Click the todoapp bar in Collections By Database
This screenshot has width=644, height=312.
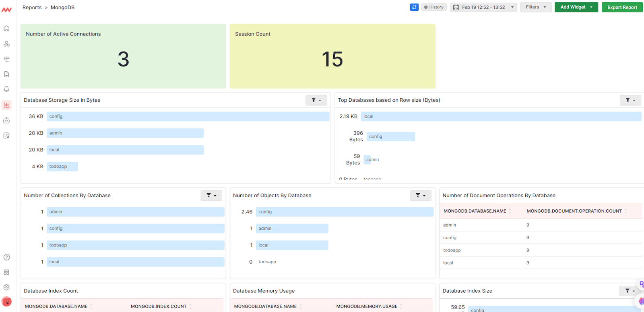pos(136,245)
